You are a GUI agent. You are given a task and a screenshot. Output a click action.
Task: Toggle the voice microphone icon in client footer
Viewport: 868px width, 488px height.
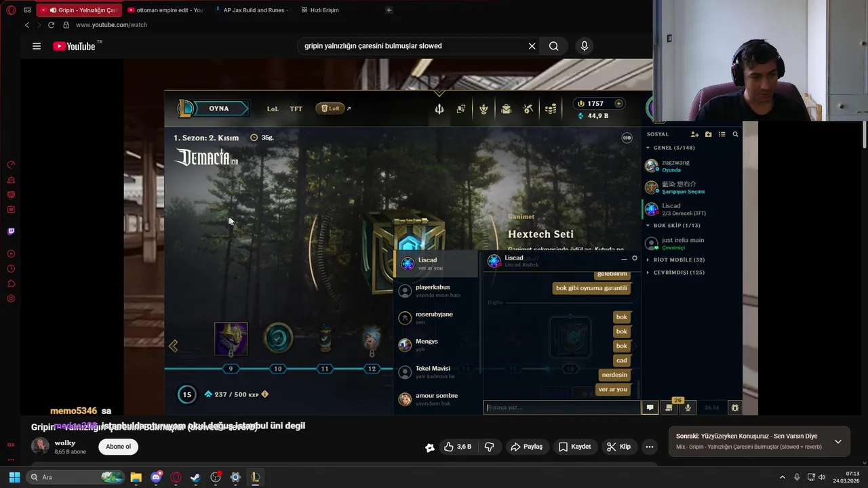(x=688, y=407)
